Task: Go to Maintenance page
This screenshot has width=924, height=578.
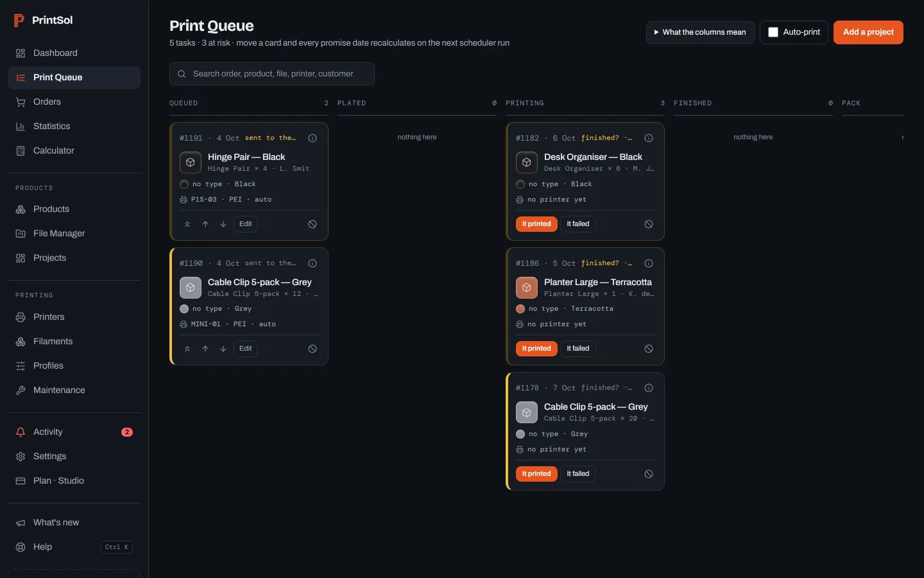Action: pyautogui.click(x=74, y=390)
